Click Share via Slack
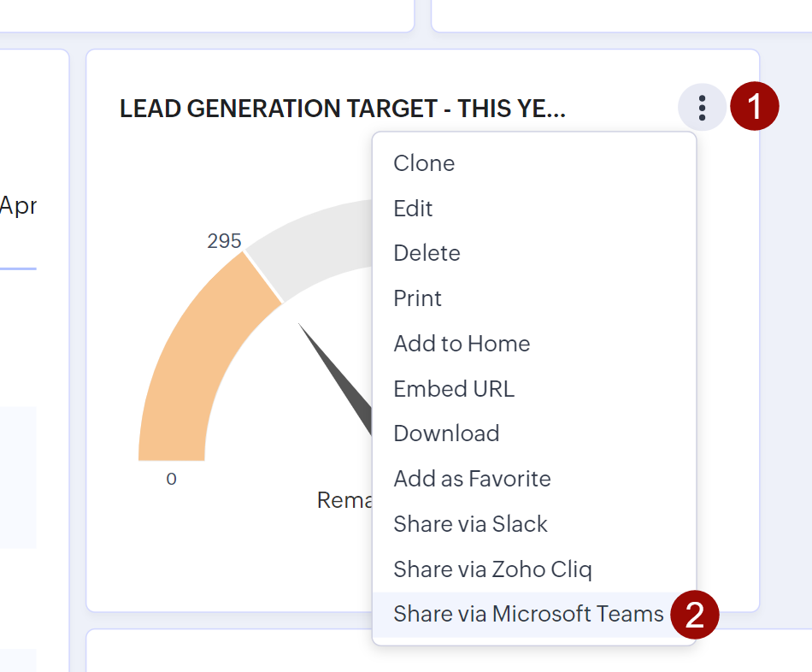This screenshot has width=812, height=672. click(470, 524)
